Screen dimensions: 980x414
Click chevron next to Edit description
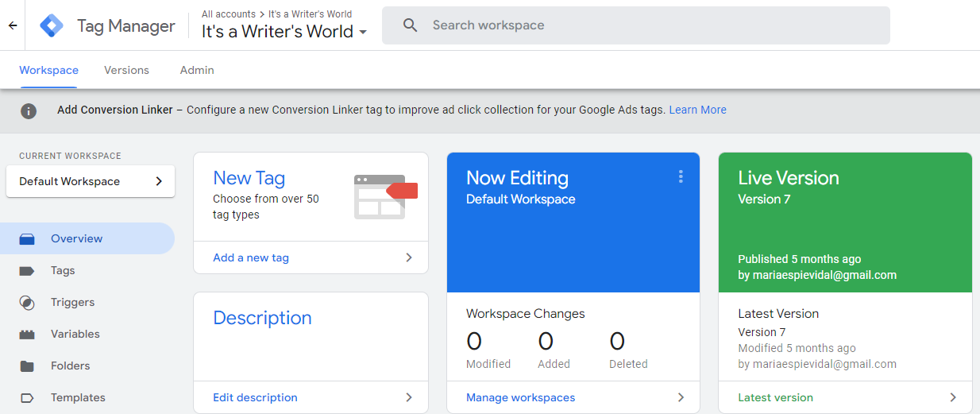[x=409, y=397]
